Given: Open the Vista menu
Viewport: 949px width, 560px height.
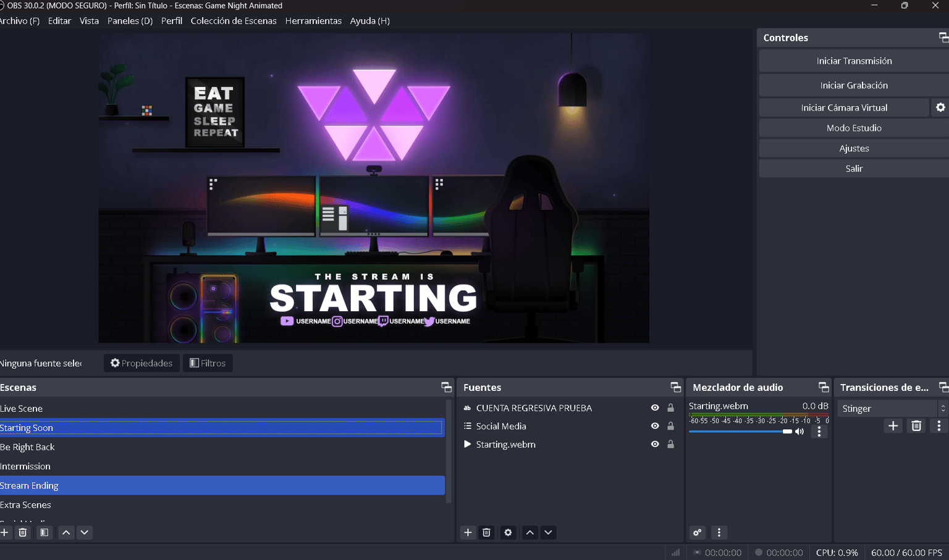Looking at the screenshot, I should [89, 21].
